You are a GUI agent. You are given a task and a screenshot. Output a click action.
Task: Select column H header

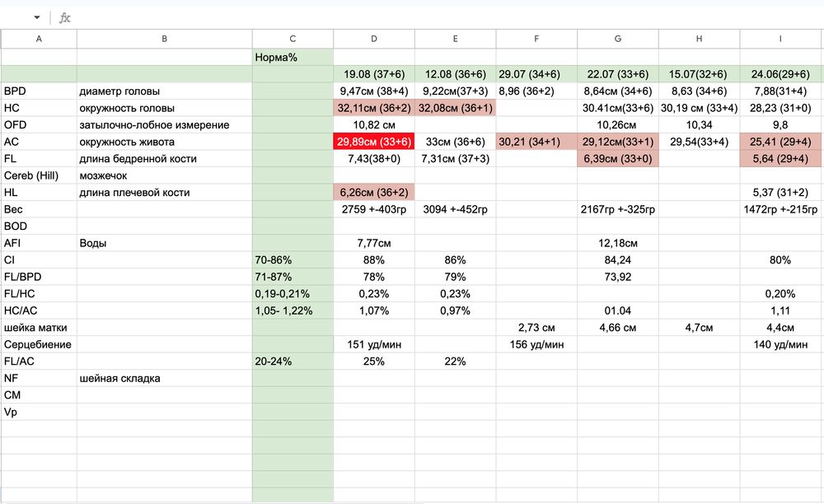coord(699,39)
